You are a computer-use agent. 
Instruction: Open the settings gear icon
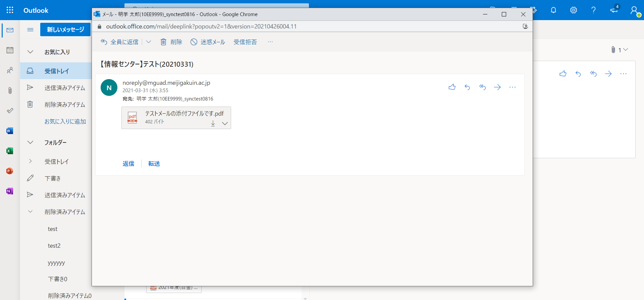574,10
